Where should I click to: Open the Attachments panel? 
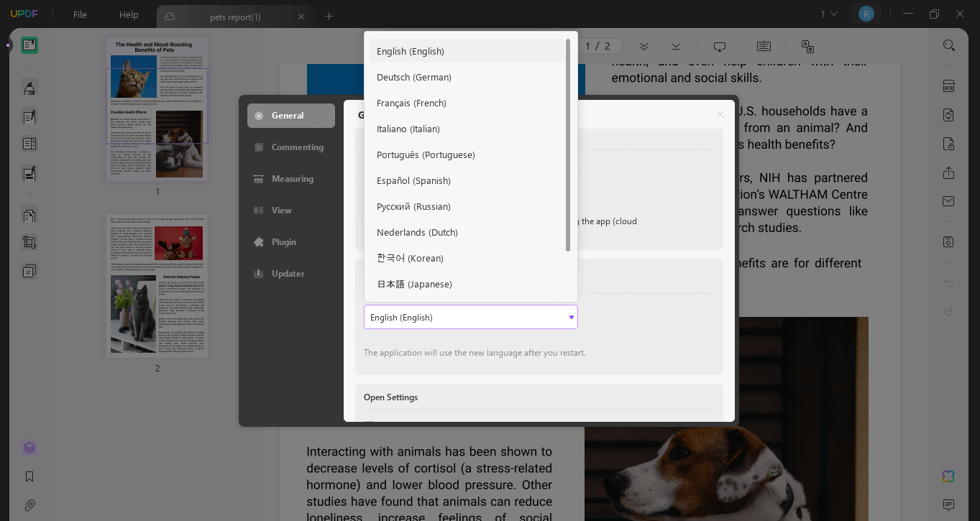coord(29,505)
